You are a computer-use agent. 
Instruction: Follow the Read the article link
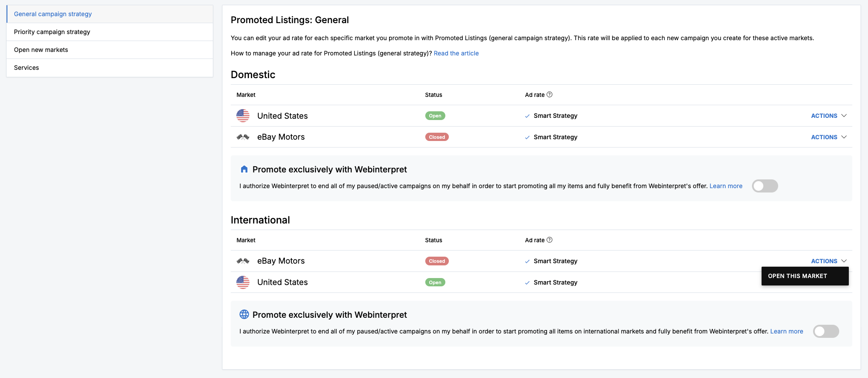pyautogui.click(x=456, y=53)
